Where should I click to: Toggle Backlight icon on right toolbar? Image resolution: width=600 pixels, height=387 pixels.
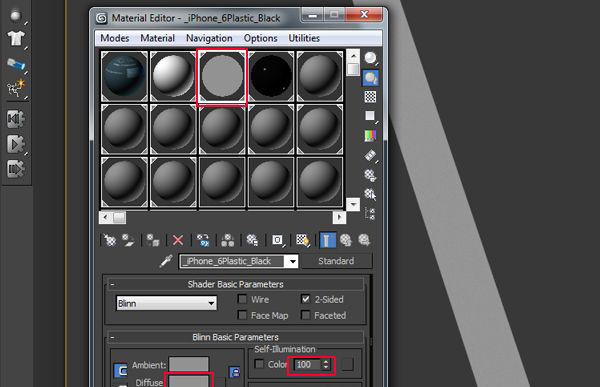(x=370, y=78)
